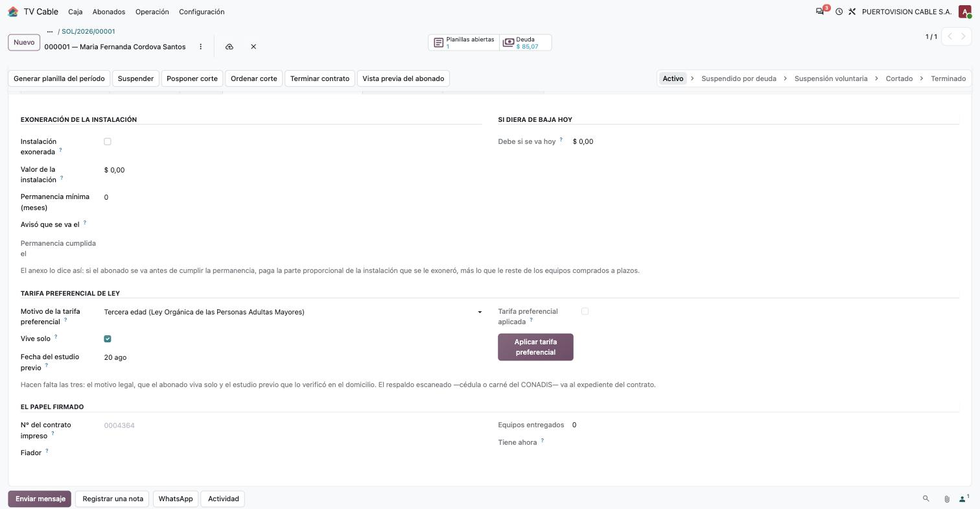
Task: Open Vista previa del abonado
Action: pyautogui.click(x=403, y=78)
